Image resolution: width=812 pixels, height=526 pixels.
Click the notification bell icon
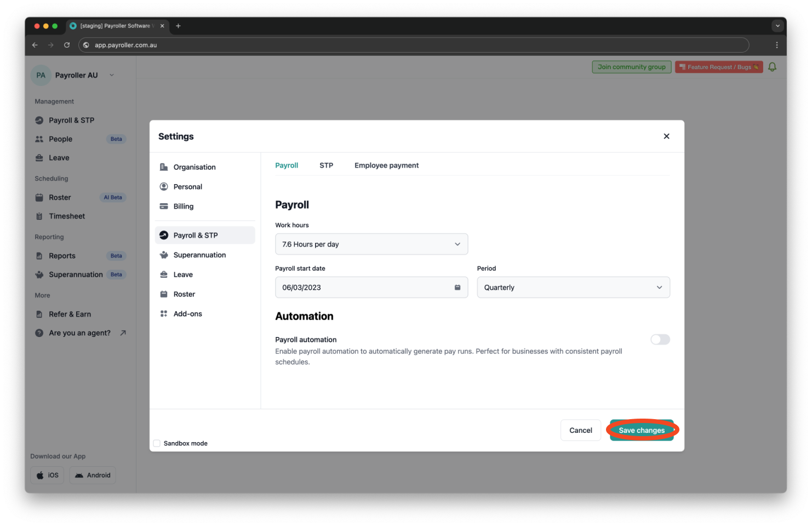tap(772, 67)
